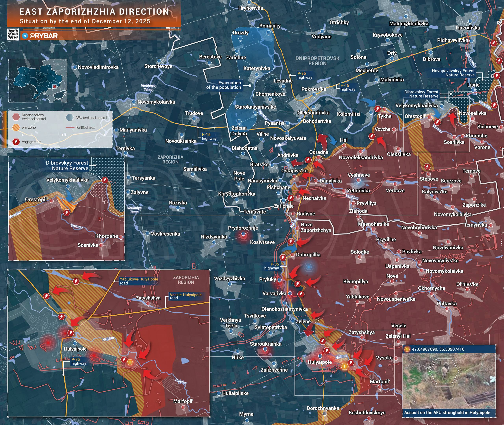The height and width of the screenshot is (425, 504).
Task: Click the engagement marker near Hai's Odradne label
Action: click(x=308, y=160)
